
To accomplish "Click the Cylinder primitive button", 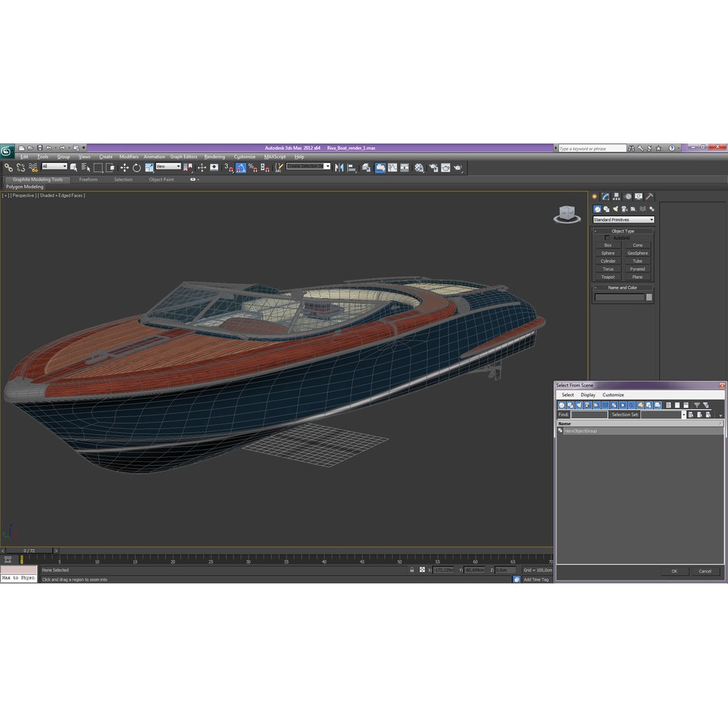I will coord(608,261).
